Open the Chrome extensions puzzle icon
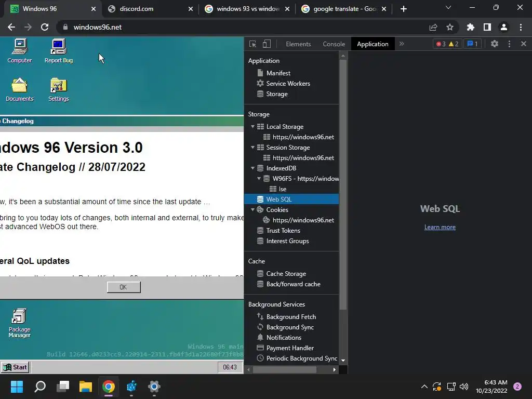 coord(470,27)
